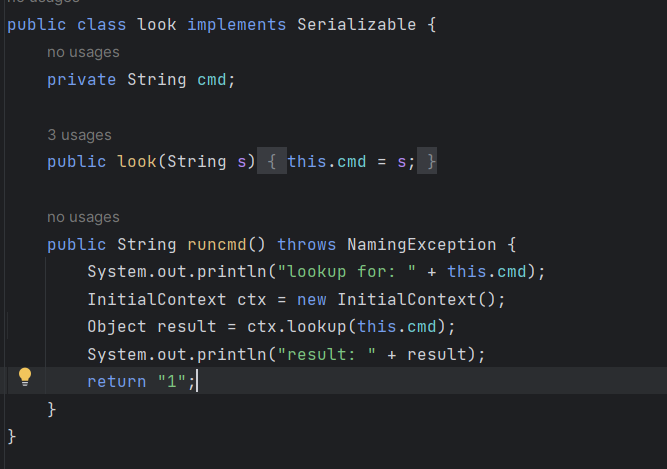The height and width of the screenshot is (469, 667).
Task: Click the constructor parameter 's'
Action: [x=242, y=162]
